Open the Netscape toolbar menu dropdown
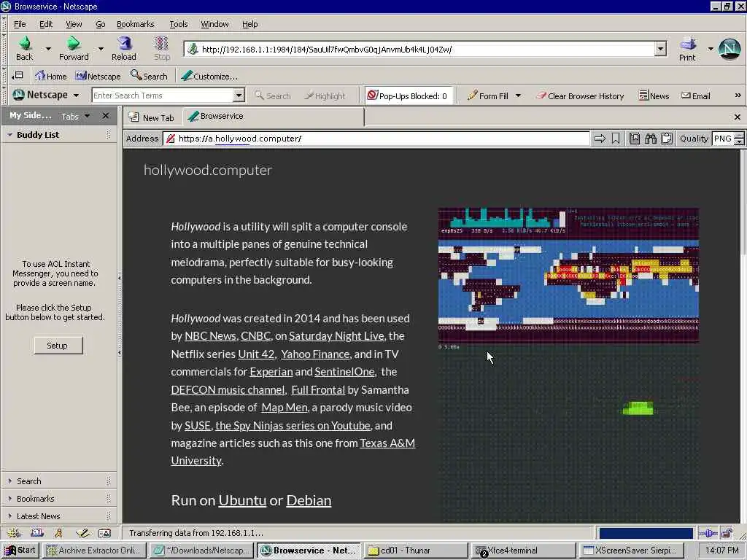The height and width of the screenshot is (560, 747). [76, 96]
